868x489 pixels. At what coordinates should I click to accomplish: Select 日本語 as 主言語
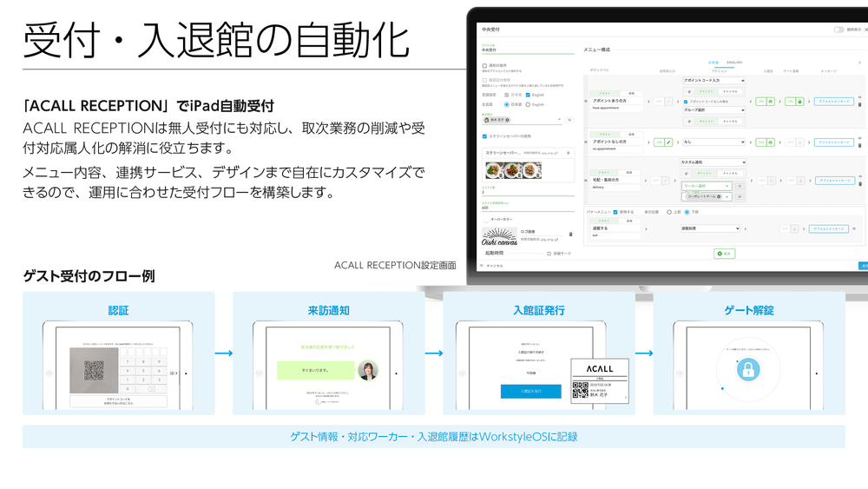pyautogui.click(x=507, y=105)
